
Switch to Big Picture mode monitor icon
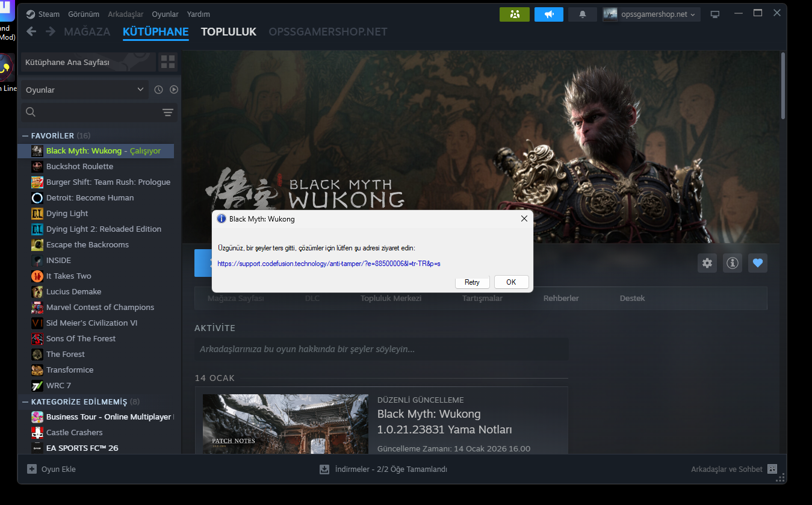(715, 14)
